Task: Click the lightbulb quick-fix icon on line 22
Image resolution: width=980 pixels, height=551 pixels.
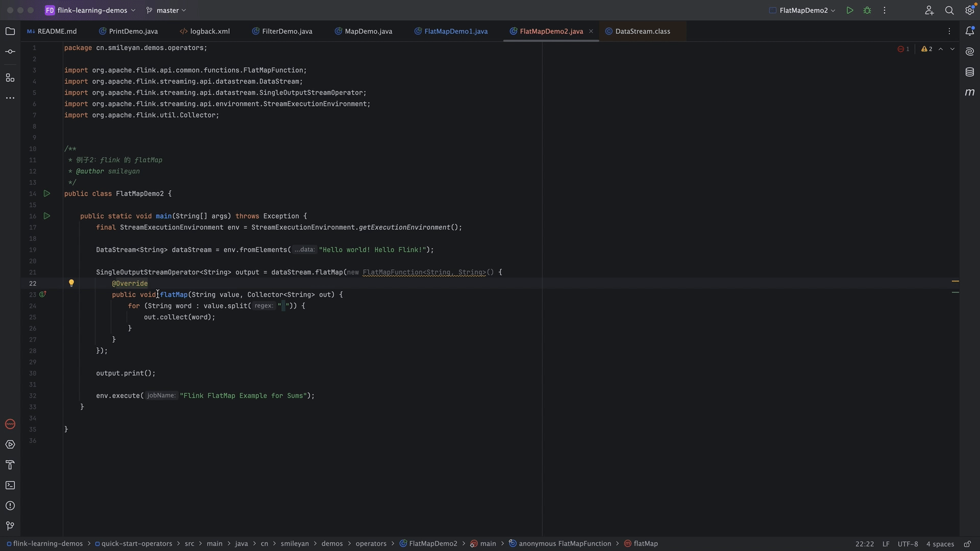Action: click(71, 283)
